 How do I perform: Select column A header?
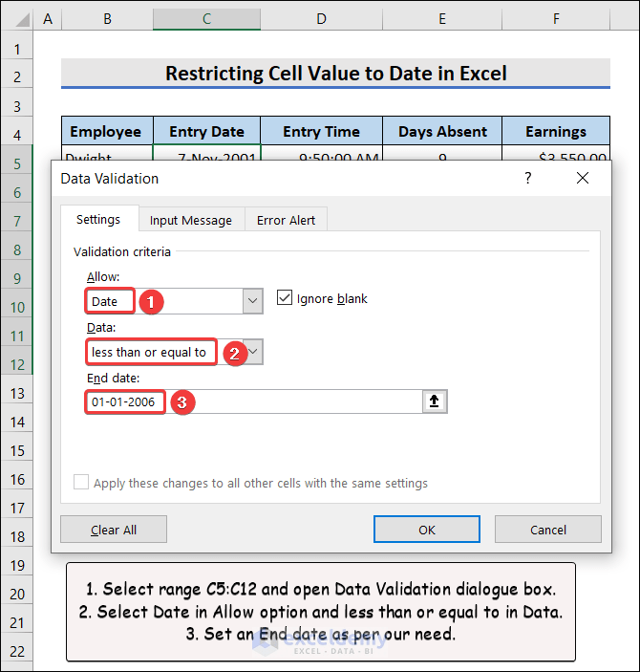48,19
